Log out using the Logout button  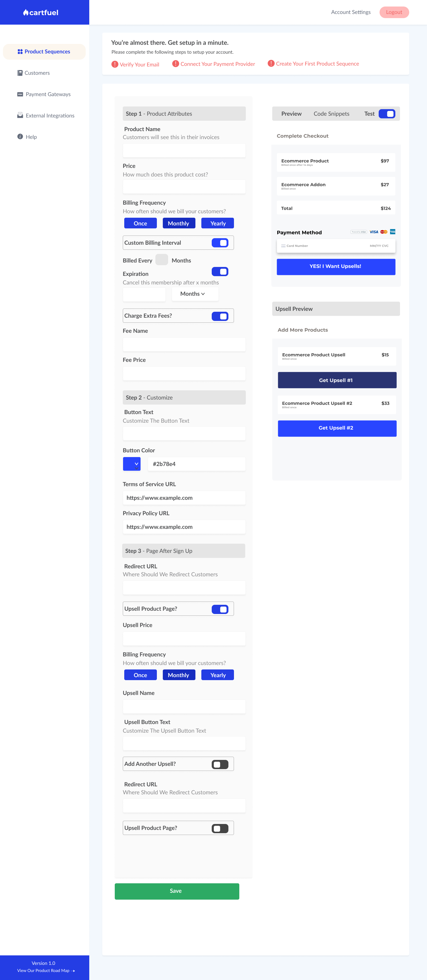(394, 12)
